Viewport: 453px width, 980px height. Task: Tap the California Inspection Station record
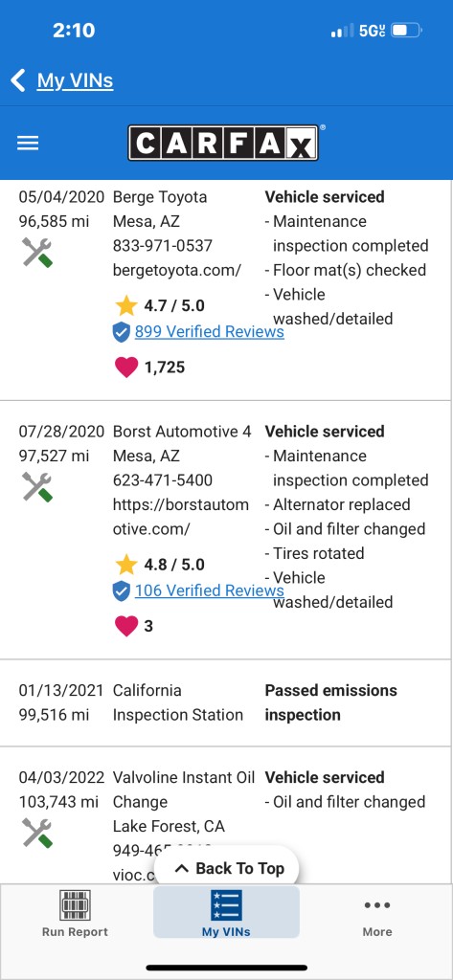click(x=226, y=702)
